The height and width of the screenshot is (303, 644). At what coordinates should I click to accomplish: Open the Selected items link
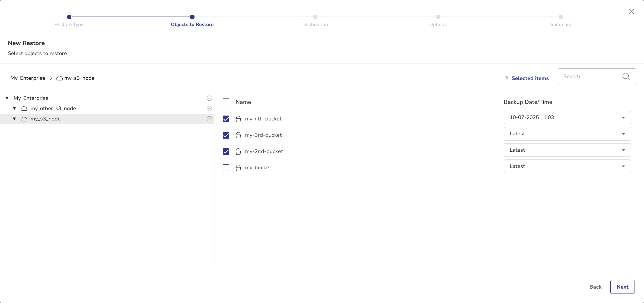click(530, 78)
